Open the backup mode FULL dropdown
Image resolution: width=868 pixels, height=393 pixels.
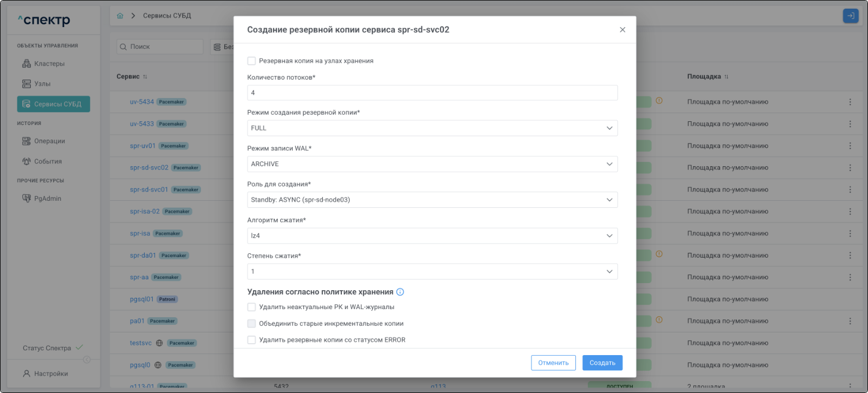click(432, 128)
